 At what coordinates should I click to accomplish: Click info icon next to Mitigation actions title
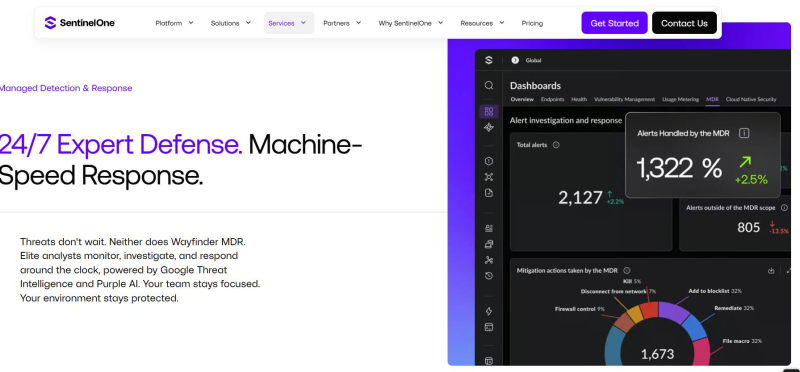[627, 270]
